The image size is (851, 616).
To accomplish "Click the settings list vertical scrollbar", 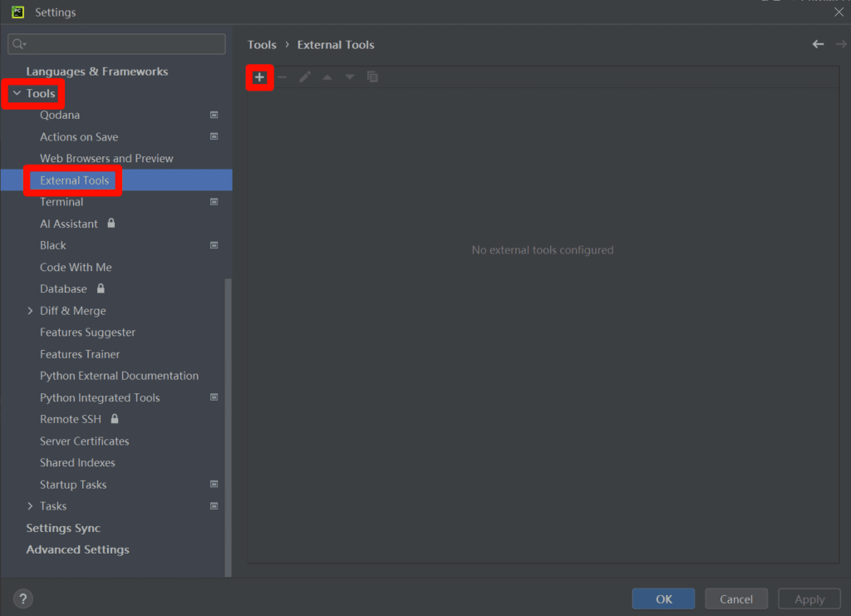I will pyautogui.click(x=229, y=424).
